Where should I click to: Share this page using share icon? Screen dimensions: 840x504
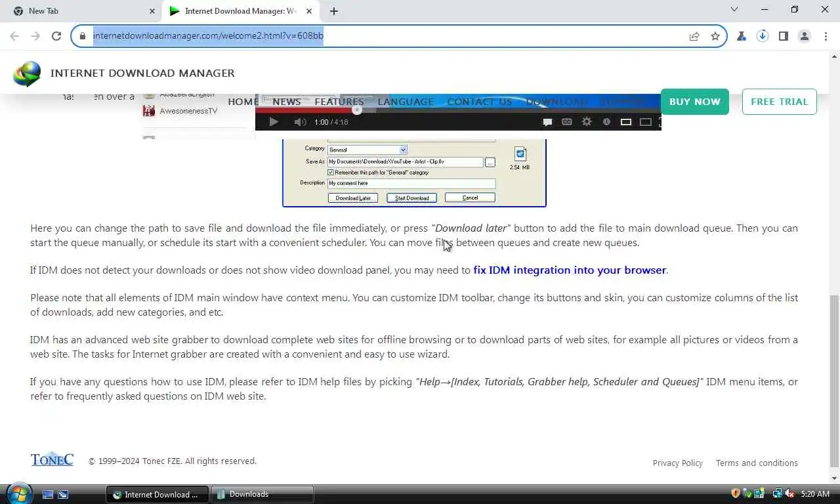694,36
